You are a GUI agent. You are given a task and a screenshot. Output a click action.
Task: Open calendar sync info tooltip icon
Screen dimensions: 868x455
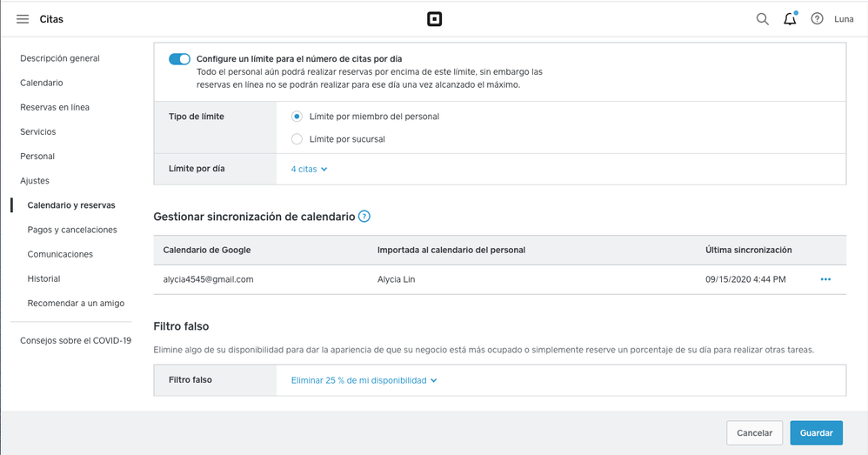pyautogui.click(x=364, y=217)
